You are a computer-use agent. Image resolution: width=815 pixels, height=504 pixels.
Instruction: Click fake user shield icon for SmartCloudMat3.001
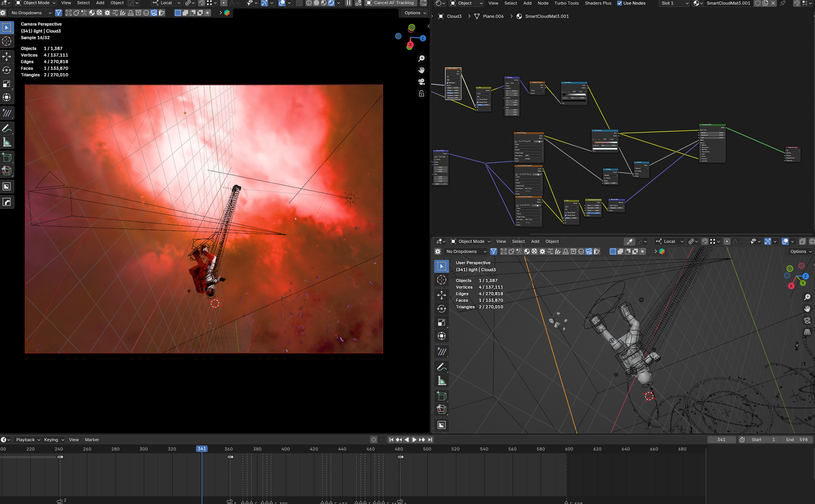758,3
